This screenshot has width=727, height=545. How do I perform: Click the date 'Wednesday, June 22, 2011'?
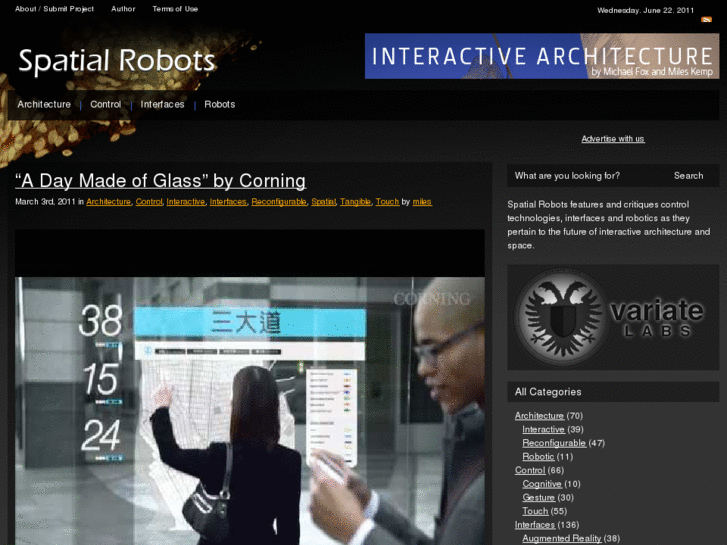pos(645,10)
